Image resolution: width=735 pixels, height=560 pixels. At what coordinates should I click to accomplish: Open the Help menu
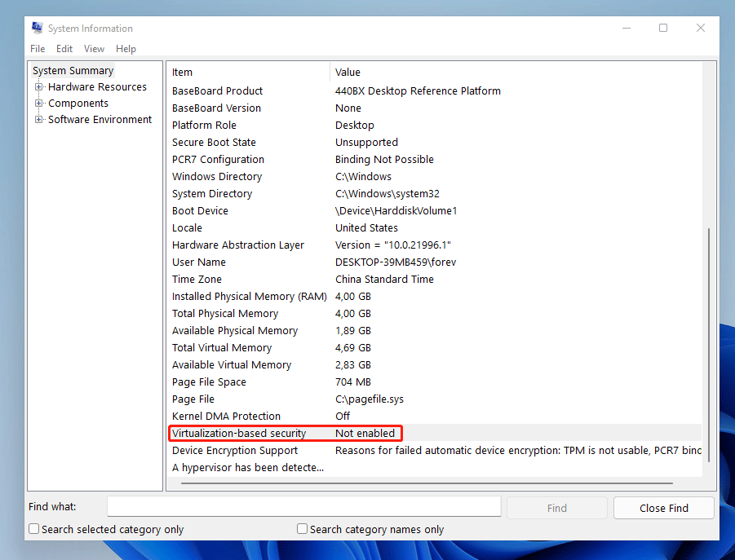tap(126, 49)
